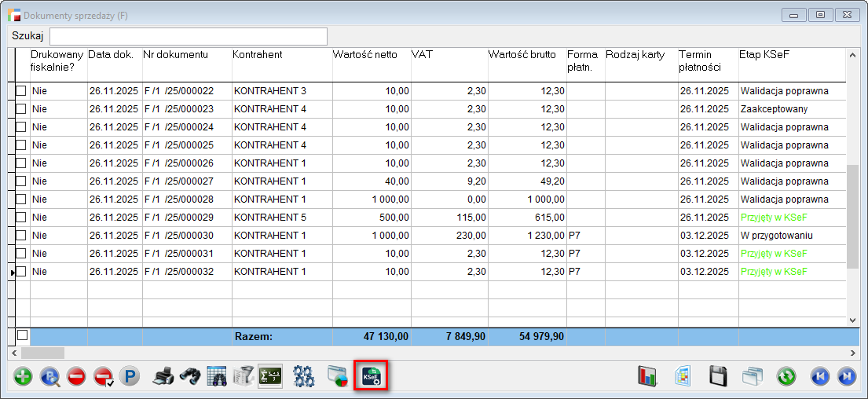
Task: Sort by the Kontrahent column header
Action: [x=257, y=55]
